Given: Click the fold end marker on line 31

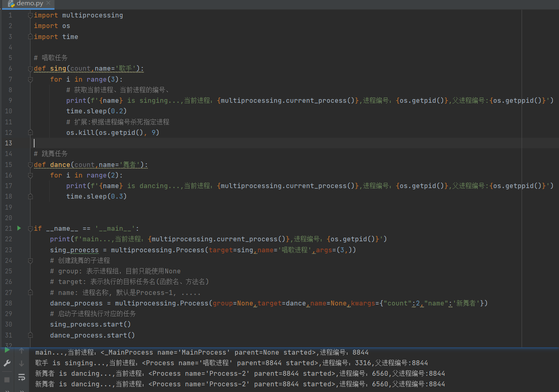Looking at the screenshot, I should click(30, 335).
